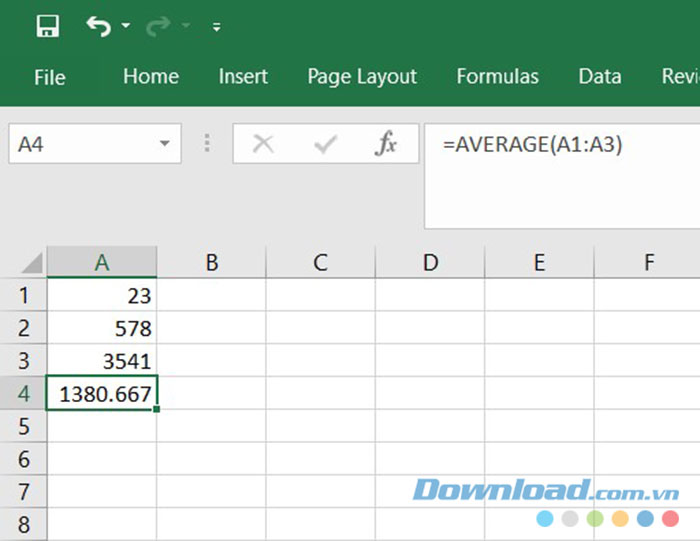
Task: Click cell A2 containing 578
Action: coord(102,328)
